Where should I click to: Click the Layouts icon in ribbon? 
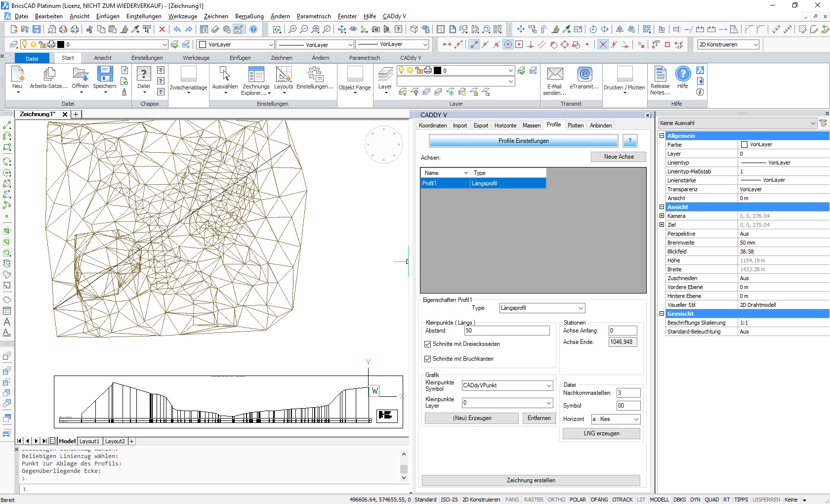pyautogui.click(x=284, y=75)
